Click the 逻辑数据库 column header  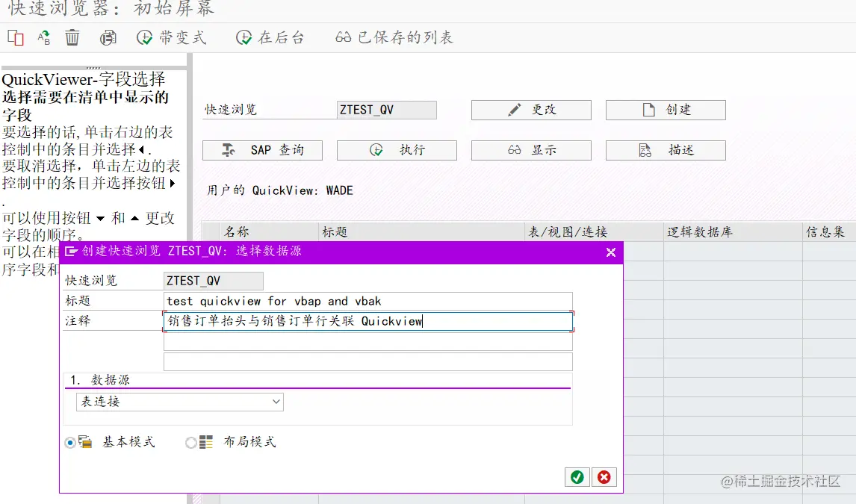tap(733, 231)
